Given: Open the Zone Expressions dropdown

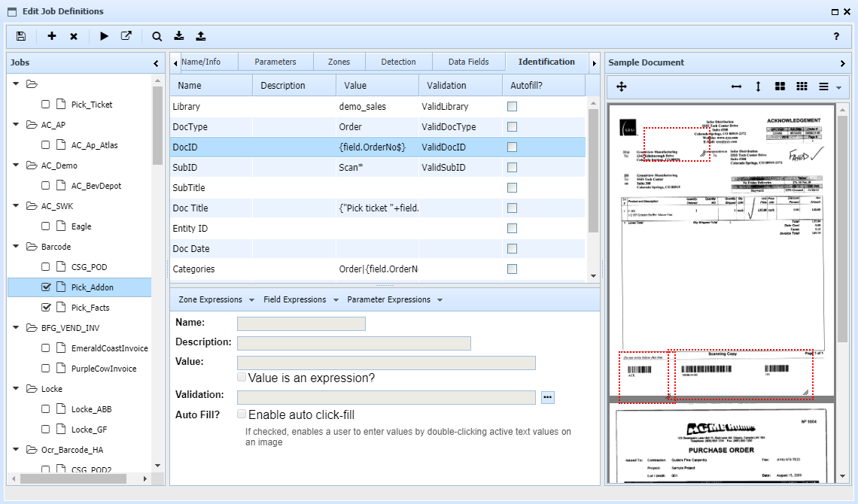Looking at the screenshot, I should pos(217,299).
